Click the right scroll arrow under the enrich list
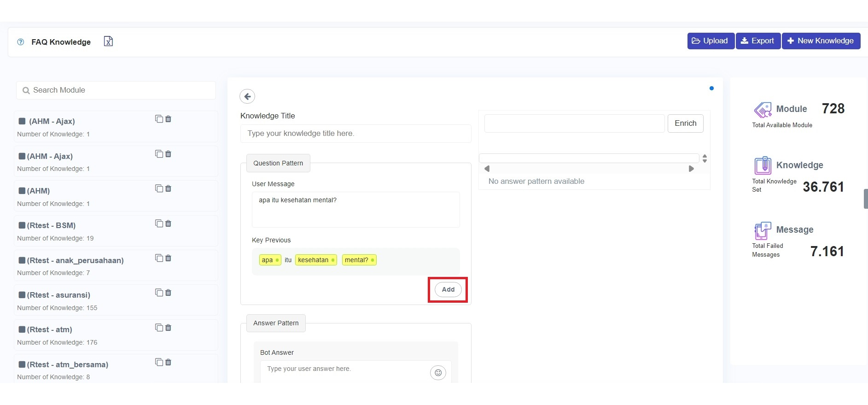The width and height of the screenshot is (868, 405). pyautogui.click(x=691, y=169)
